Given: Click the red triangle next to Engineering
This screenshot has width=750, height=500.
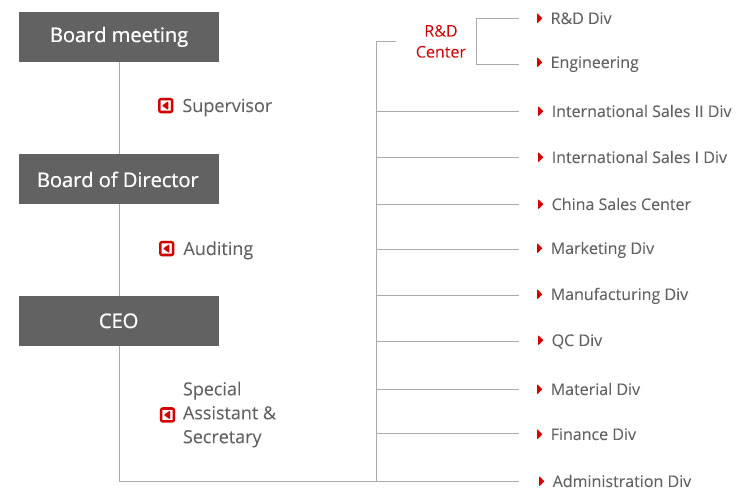Looking at the screenshot, I should [x=540, y=63].
